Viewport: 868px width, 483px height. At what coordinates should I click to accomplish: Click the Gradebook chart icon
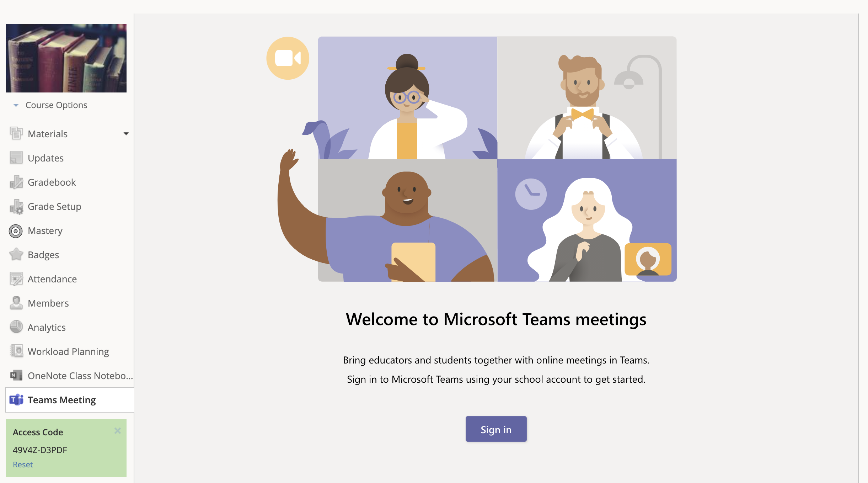pyautogui.click(x=16, y=182)
